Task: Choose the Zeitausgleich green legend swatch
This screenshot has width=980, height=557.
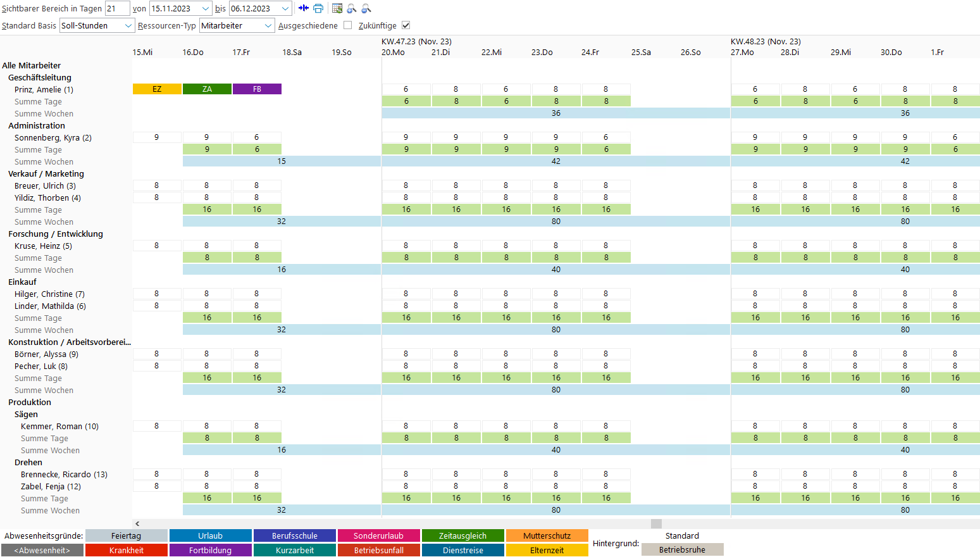Action: [462, 535]
